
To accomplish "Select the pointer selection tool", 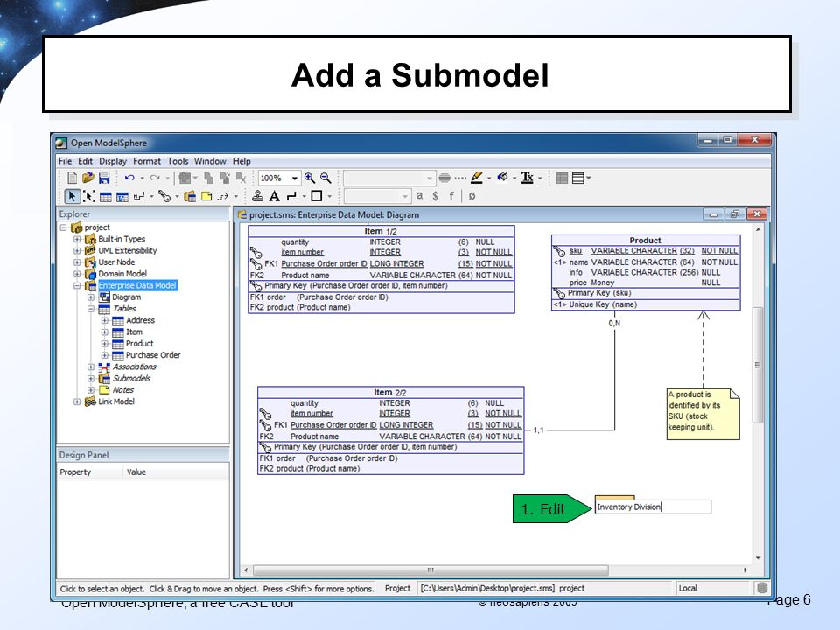I will coord(73,196).
